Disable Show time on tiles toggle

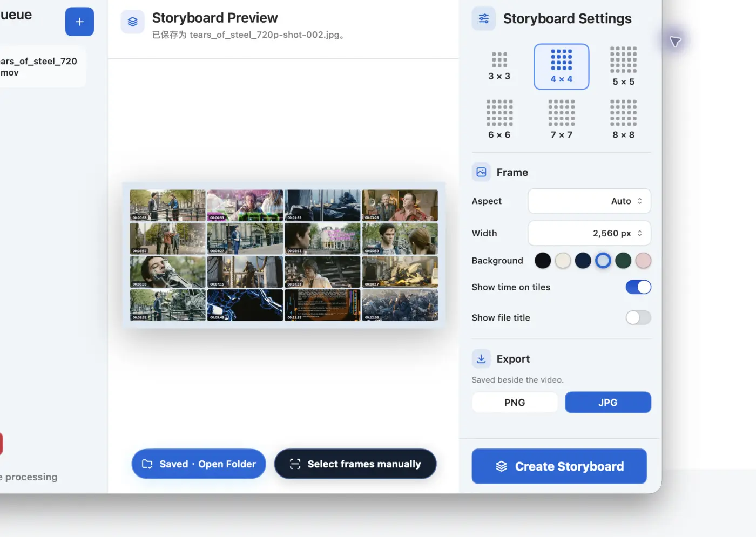638,287
